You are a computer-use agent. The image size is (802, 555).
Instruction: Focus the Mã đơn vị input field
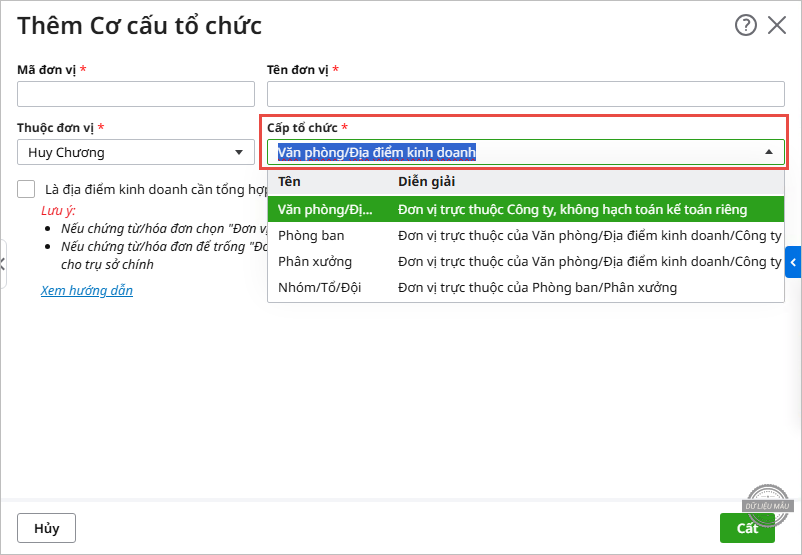136,94
